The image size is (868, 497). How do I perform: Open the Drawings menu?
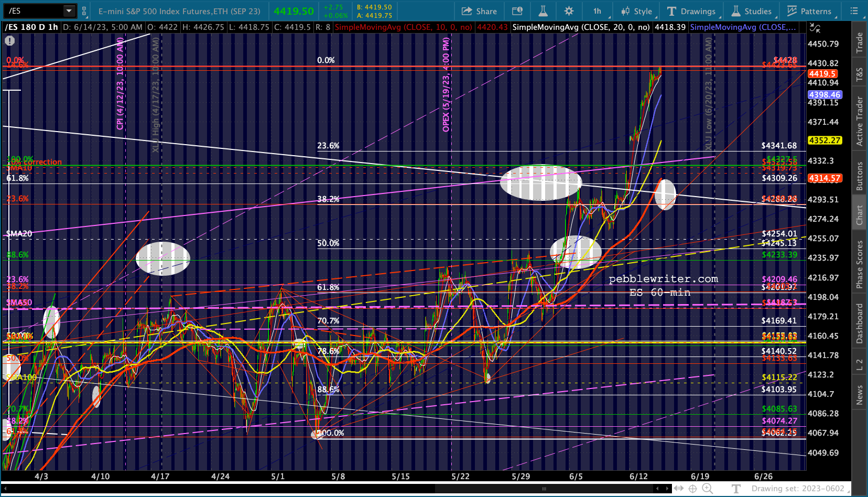coord(691,11)
